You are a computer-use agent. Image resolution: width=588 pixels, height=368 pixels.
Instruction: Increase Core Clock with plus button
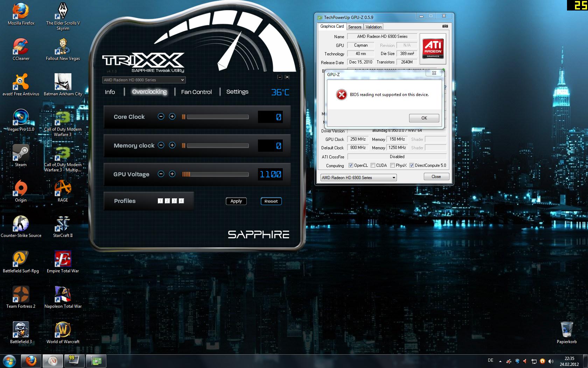[172, 116]
